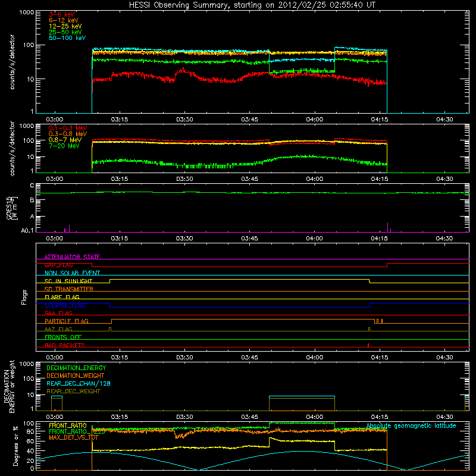Viewport: 476px width, 476px height.
Task: Click the cyan REAR_DEC_CHAN box around 03:55
Action: pyautogui.click(x=302, y=403)
